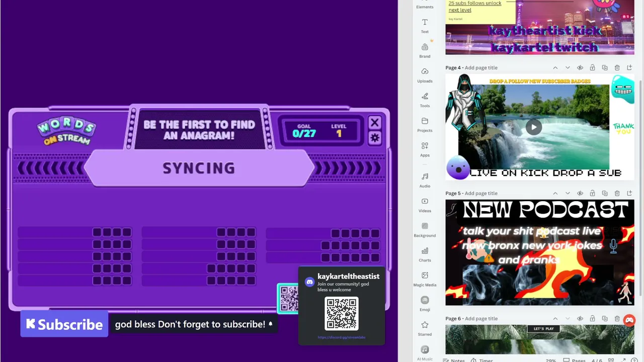Open the discord.gg link in community card
644x362 pixels.
point(342,337)
